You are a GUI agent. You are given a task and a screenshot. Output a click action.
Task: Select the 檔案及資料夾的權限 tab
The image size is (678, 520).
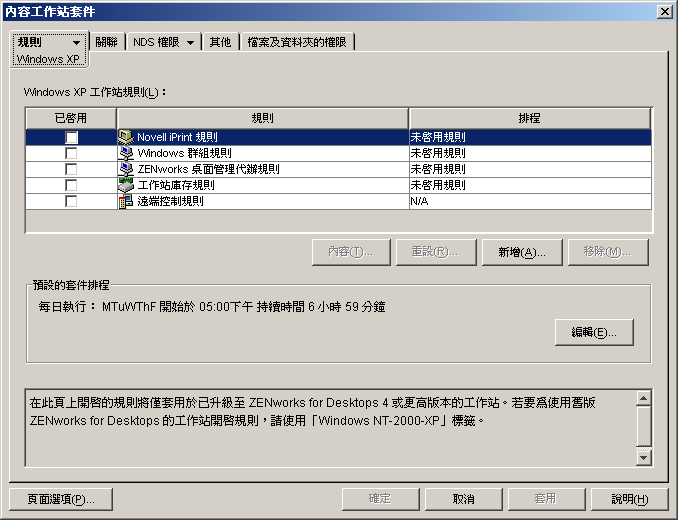click(x=297, y=42)
